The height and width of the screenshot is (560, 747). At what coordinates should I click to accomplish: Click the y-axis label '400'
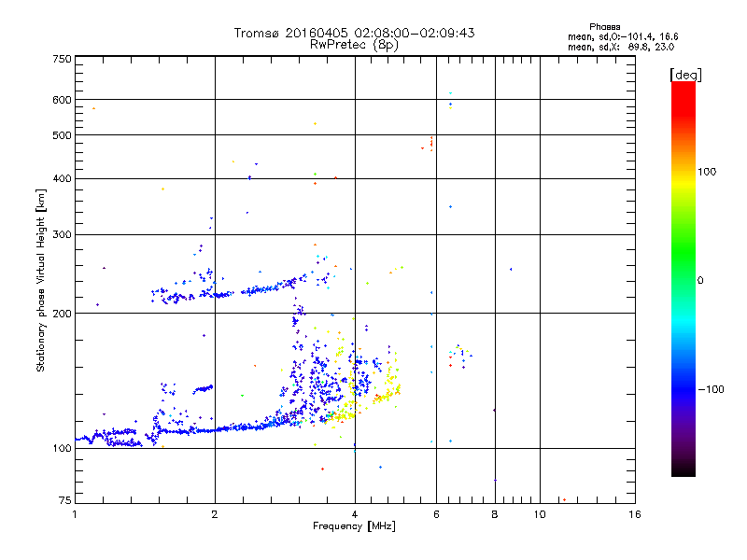click(62, 178)
